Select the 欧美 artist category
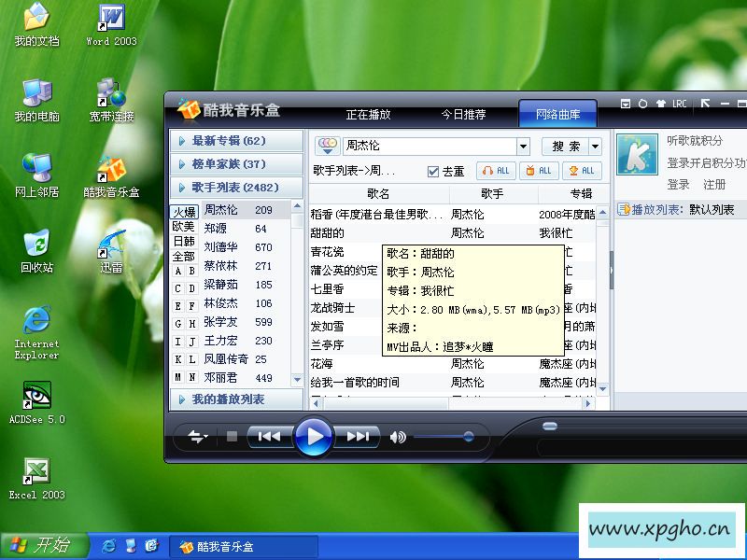The image size is (747, 560). pos(184,226)
